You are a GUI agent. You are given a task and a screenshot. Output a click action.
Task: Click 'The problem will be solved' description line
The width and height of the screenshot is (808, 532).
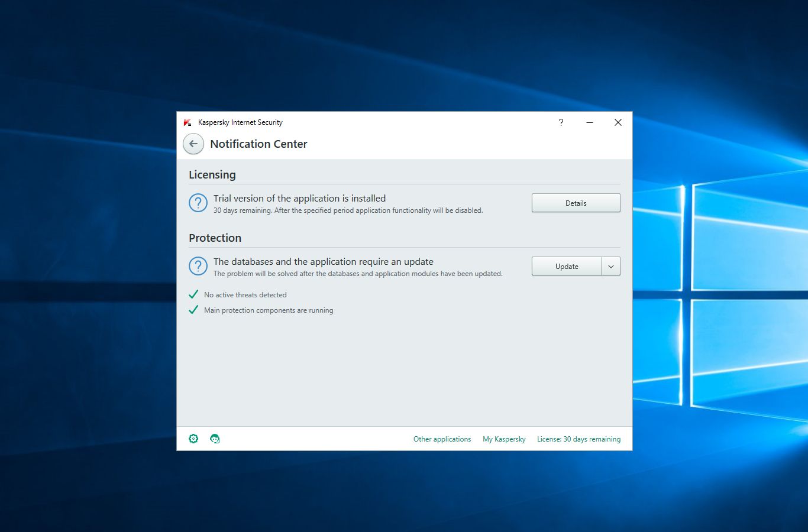click(358, 274)
